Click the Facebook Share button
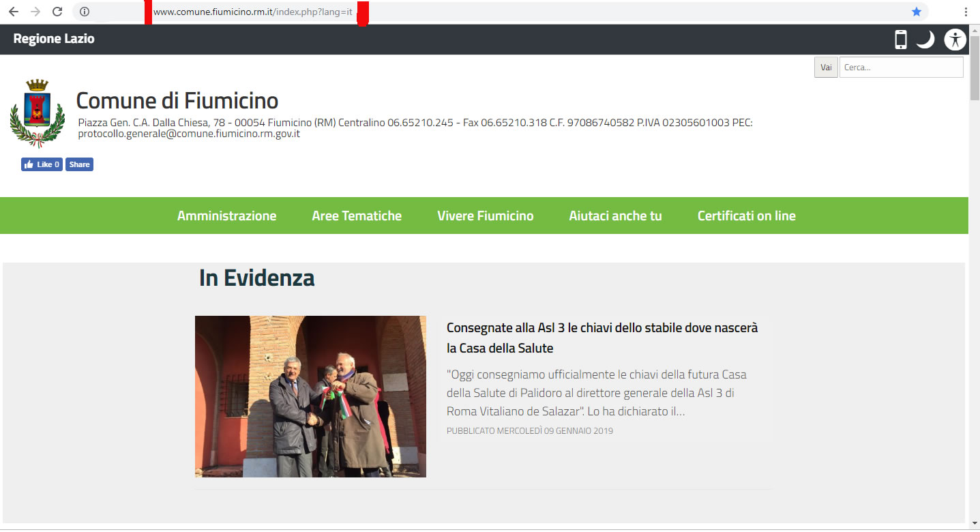This screenshot has height=532, width=980. (79, 164)
